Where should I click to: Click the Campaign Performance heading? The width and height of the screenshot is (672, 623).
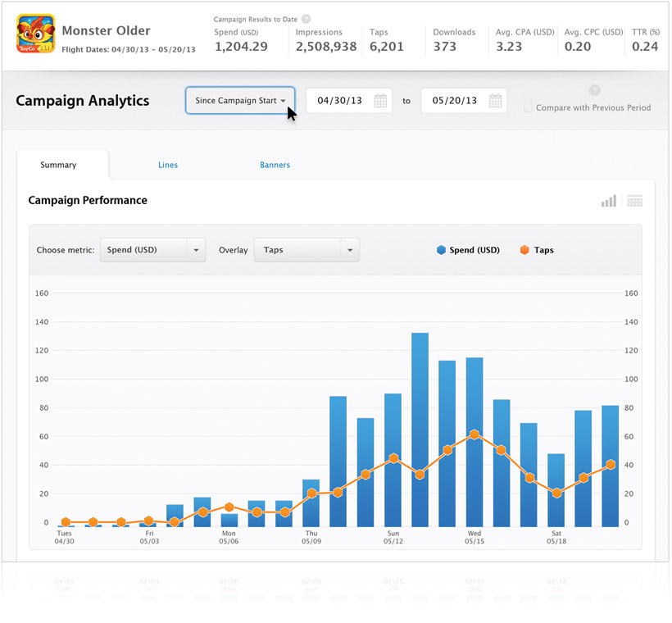(x=88, y=201)
